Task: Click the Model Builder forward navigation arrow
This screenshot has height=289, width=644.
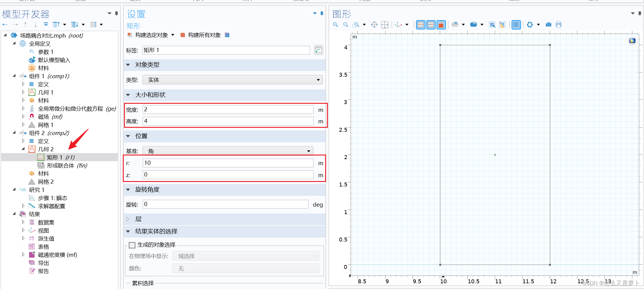Action: point(15,24)
